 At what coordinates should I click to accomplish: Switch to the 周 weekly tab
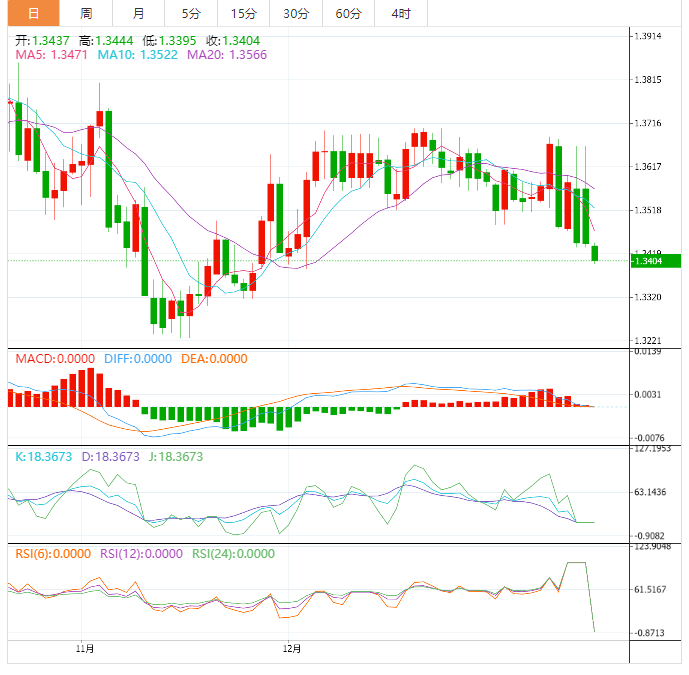(x=86, y=13)
